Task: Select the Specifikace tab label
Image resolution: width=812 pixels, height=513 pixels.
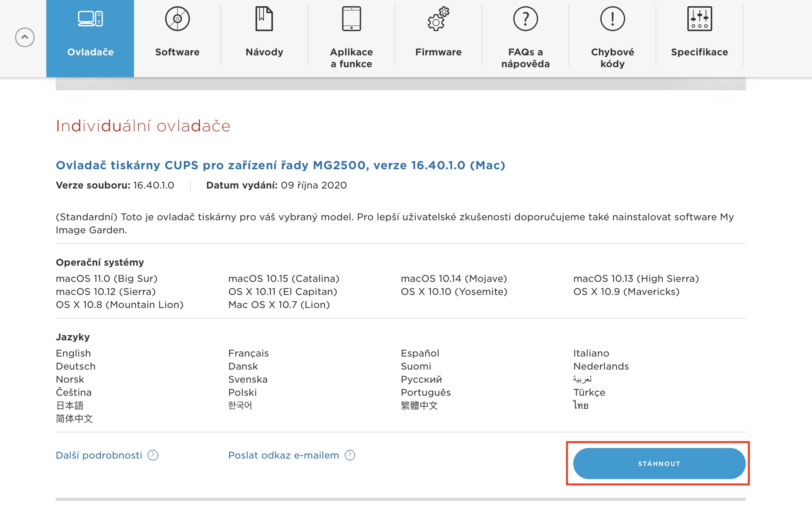Action: [x=699, y=52]
